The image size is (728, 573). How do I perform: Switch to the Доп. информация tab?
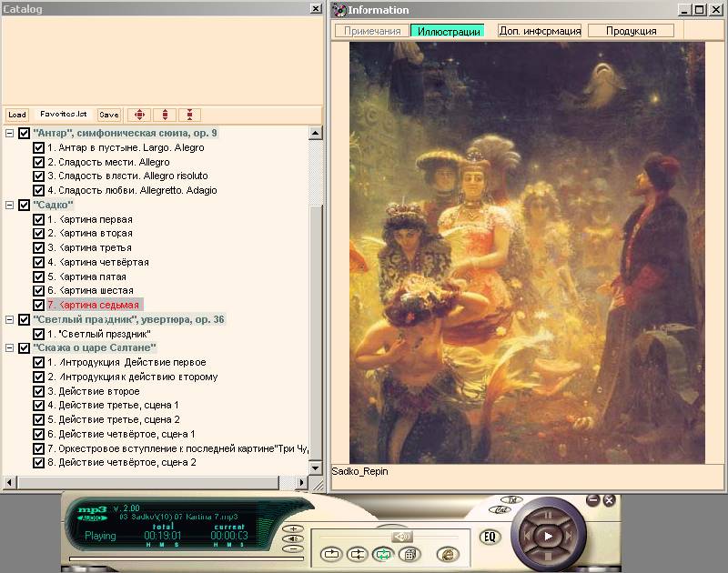(540, 31)
